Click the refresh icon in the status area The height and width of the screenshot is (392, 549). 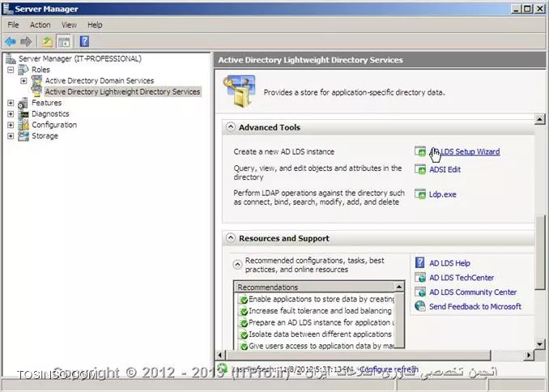click(222, 369)
